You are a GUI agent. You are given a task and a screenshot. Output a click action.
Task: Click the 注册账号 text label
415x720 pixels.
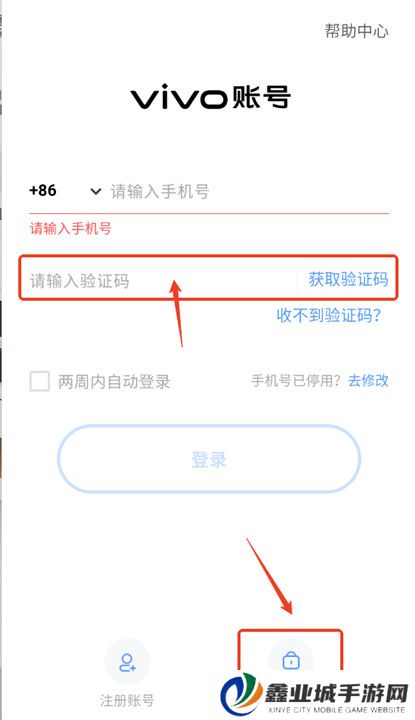tap(127, 700)
